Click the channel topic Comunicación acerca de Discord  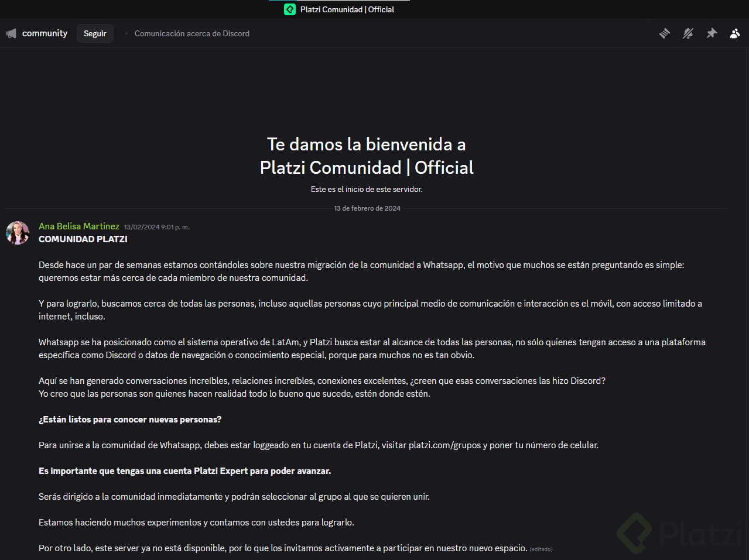(x=192, y=33)
